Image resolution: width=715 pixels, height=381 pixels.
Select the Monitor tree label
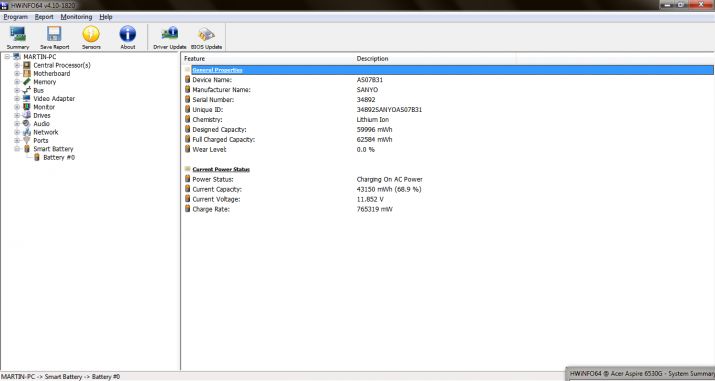tap(44, 107)
